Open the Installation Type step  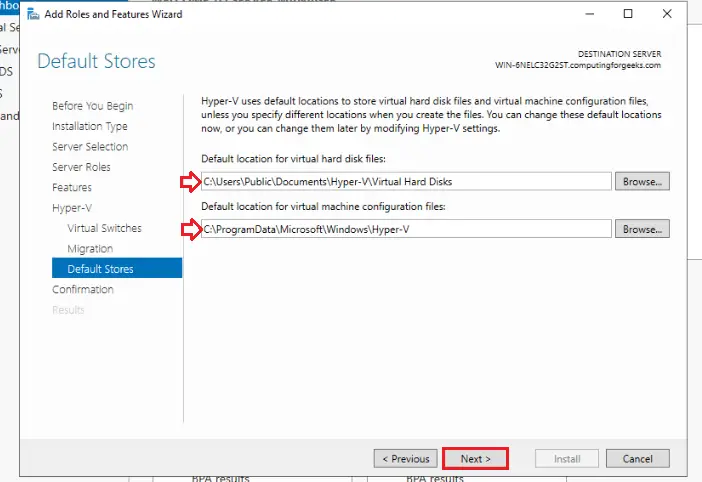(x=90, y=127)
